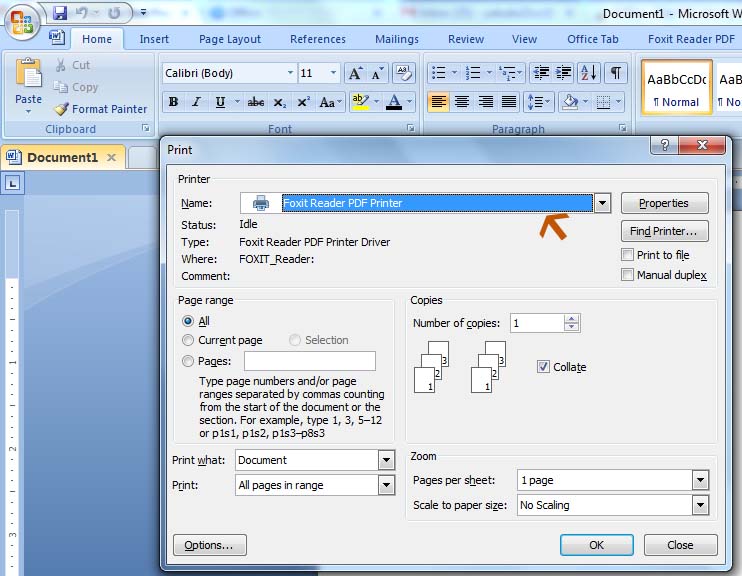Click the Options button
This screenshot has width=742, height=576.
(209, 545)
